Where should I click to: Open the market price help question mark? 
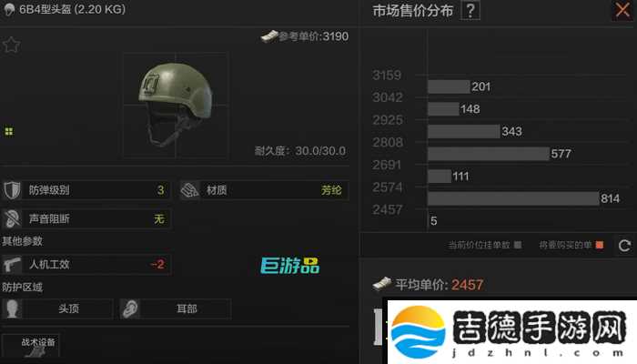click(470, 11)
